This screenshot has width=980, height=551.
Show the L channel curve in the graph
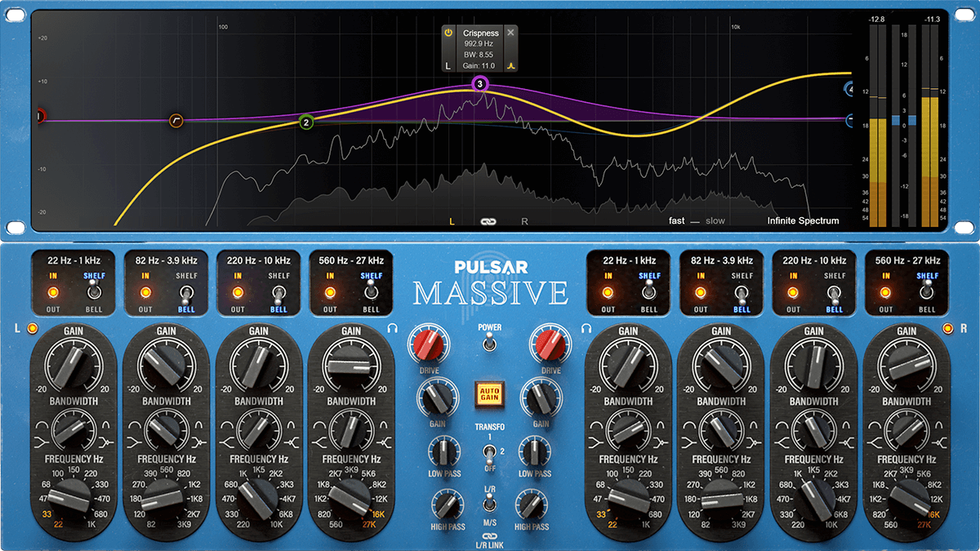point(452,220)
